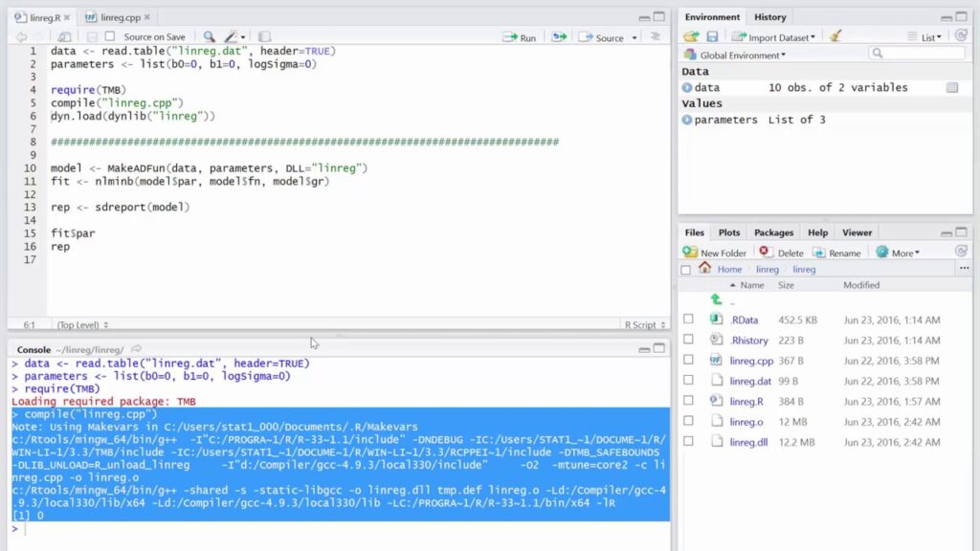Viewport: 980px width, 551px height.
Task: View data frame grid icon for data
Action: [x=952, y=87]
